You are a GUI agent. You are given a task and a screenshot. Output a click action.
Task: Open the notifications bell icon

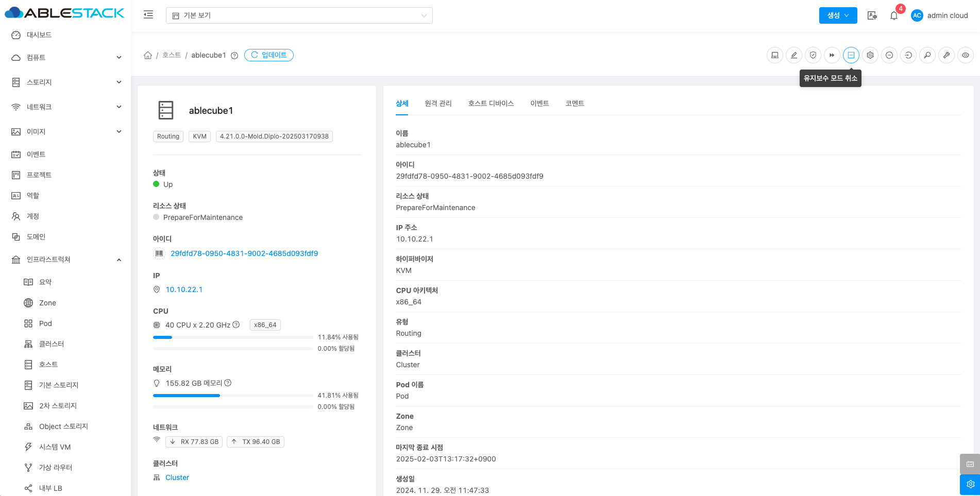[894, 15]
